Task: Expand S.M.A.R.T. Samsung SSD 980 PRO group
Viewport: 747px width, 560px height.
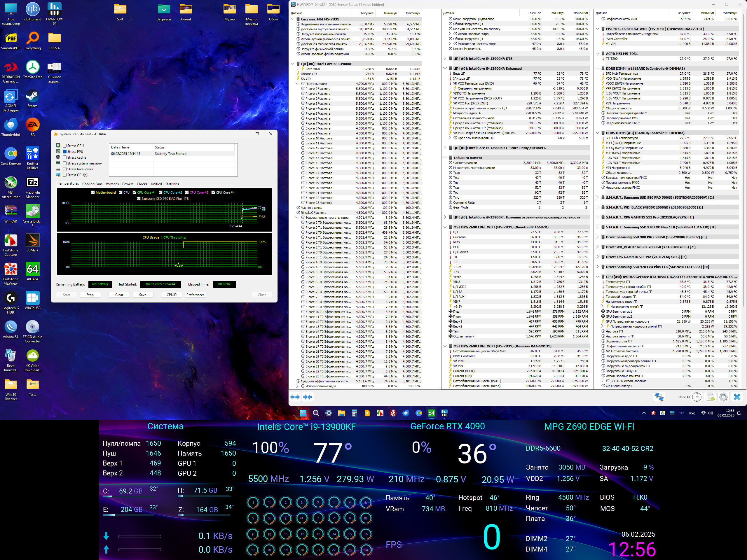Action: tap(598, 197)
